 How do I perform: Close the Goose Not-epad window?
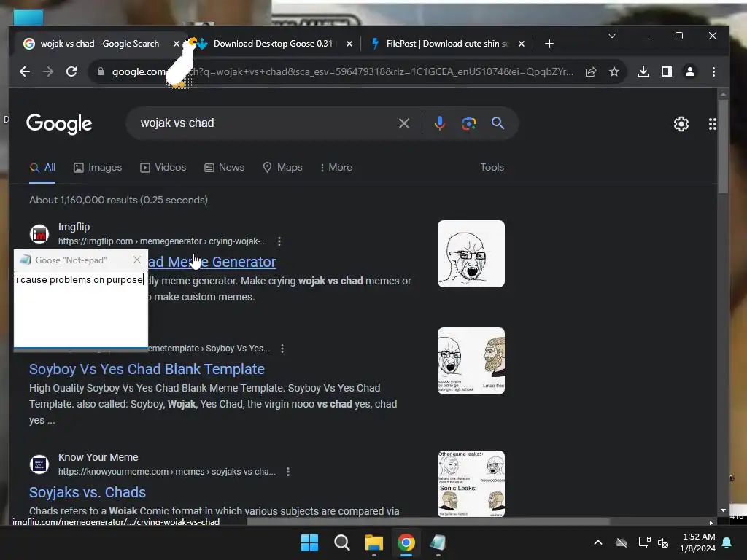point(137,260)
